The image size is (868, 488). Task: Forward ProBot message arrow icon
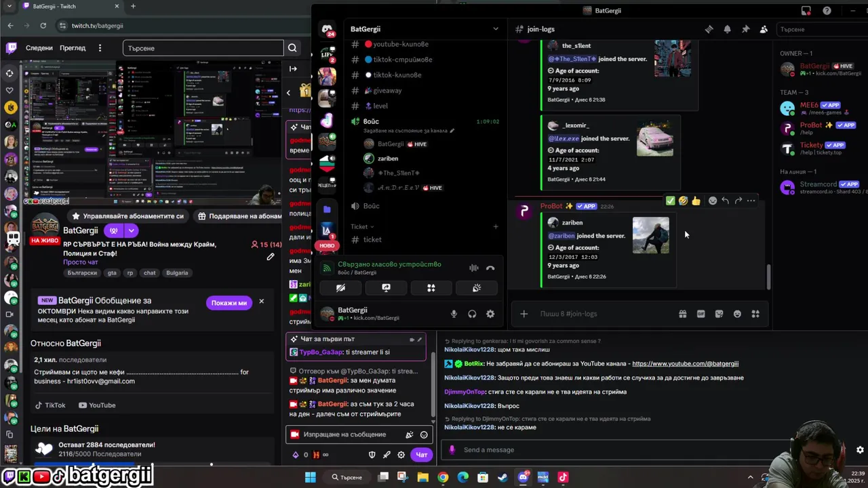738,201
